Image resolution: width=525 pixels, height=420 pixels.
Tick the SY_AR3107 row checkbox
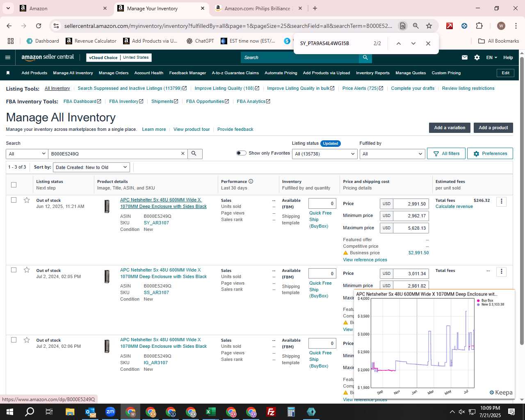coord(14,200)
